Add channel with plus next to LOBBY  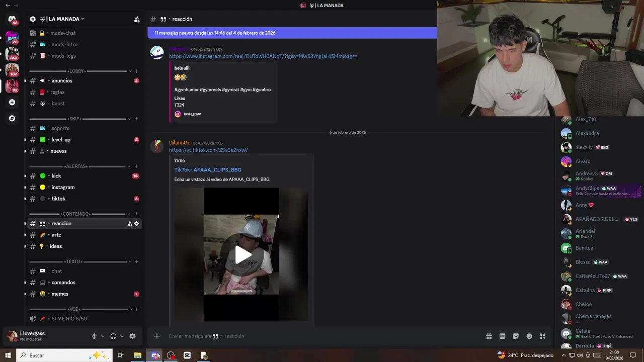[136, 71]
